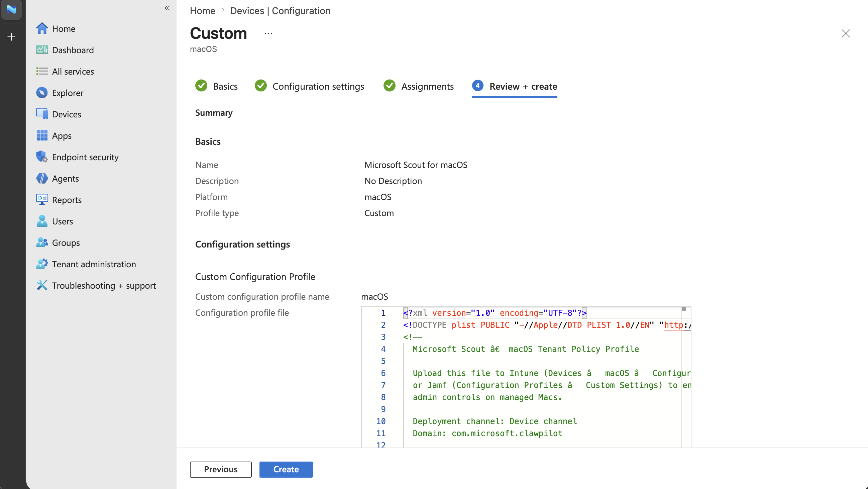868x489 pixels.
Task: Select Endpoint security in navigation
Action: pyautogui.click(x=85, y=157)
